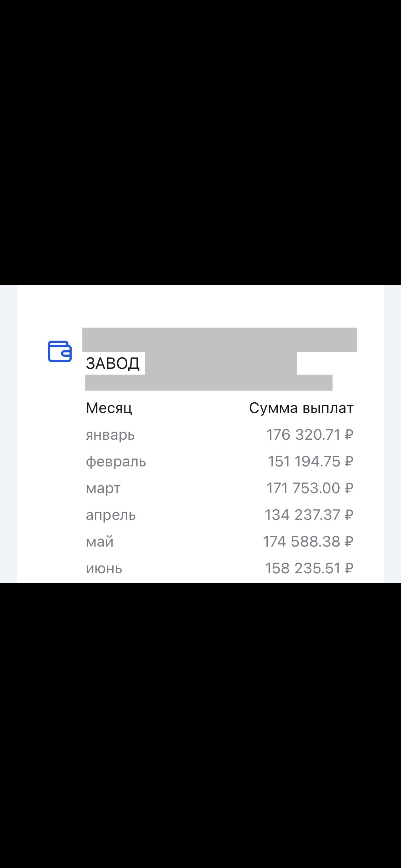Select the ЗАВОД employer title

point(113,363)
